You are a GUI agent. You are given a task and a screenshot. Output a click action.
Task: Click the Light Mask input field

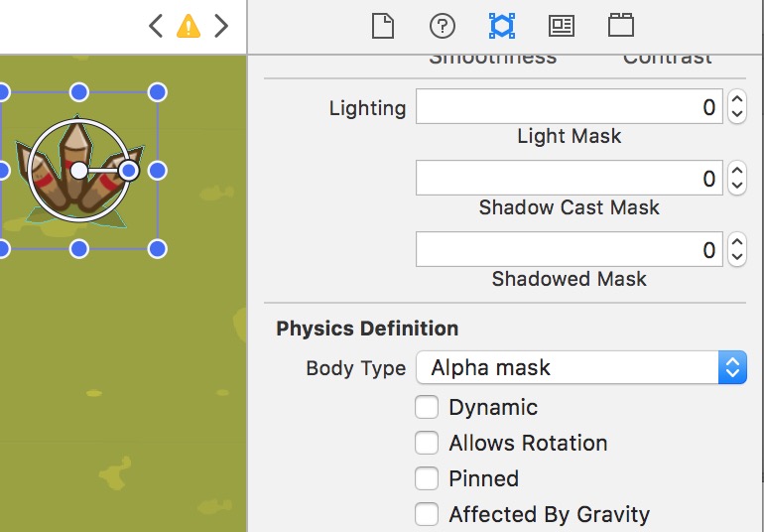570,107
